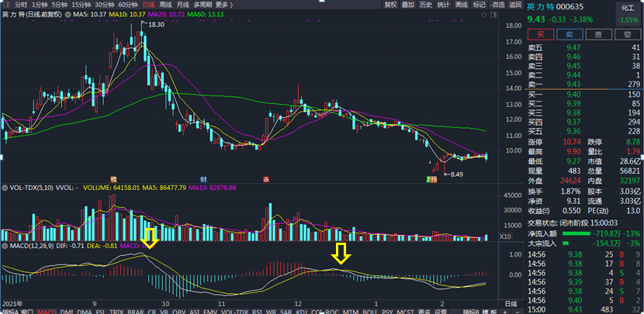Toggle the 叠加 overlay button
The width and height of the screenshot is (644, 314).
(408, 5)
